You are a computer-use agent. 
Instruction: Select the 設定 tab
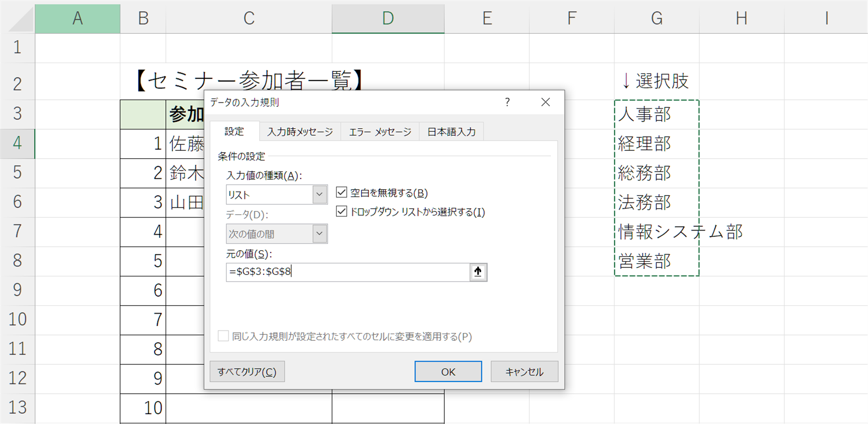(x=234, y=131)
